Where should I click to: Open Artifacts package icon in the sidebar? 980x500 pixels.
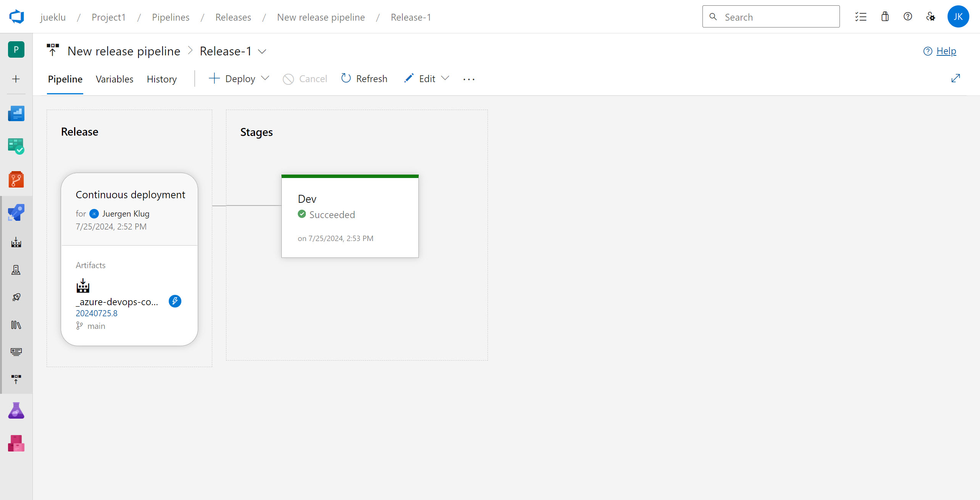16,443
